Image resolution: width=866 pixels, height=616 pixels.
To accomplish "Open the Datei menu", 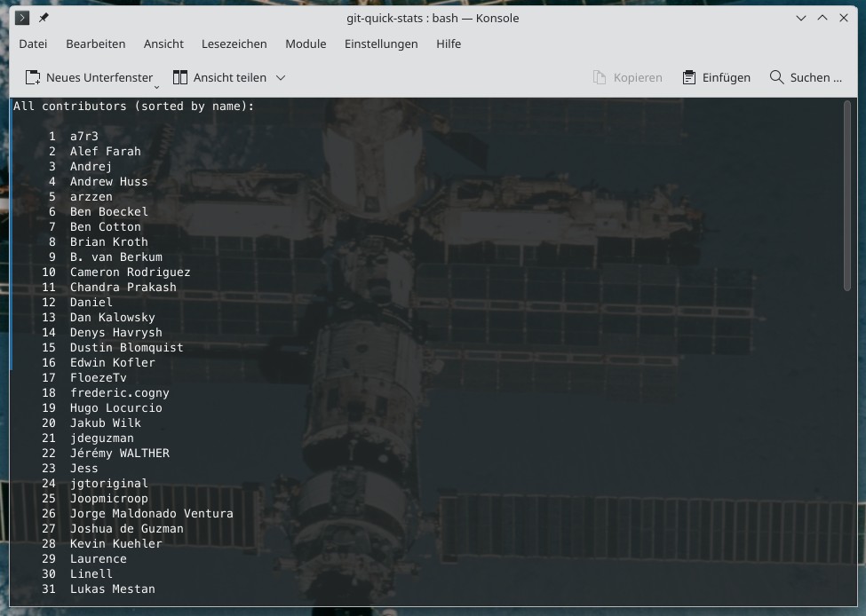I will pos(33,43).
